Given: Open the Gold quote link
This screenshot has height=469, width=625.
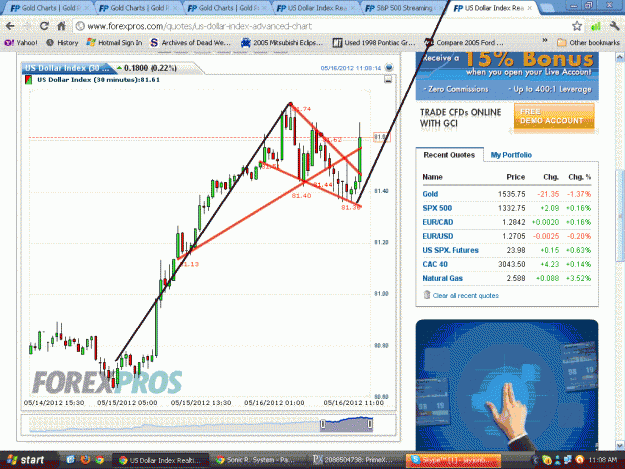Looking at the screenshot, I should pos(430,194).
